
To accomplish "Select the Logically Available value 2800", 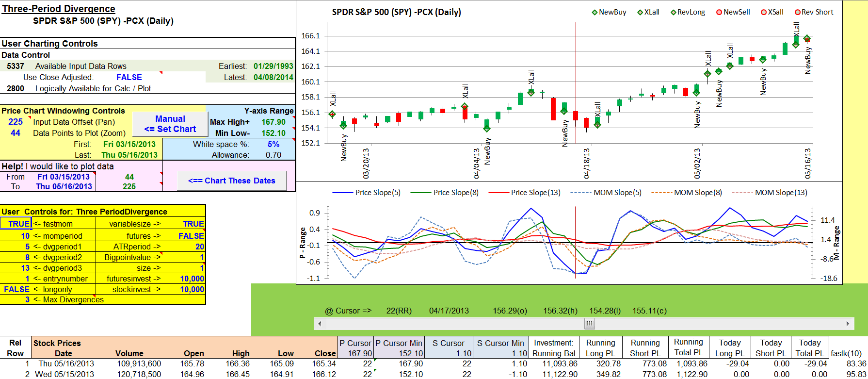I will [16, 88].
